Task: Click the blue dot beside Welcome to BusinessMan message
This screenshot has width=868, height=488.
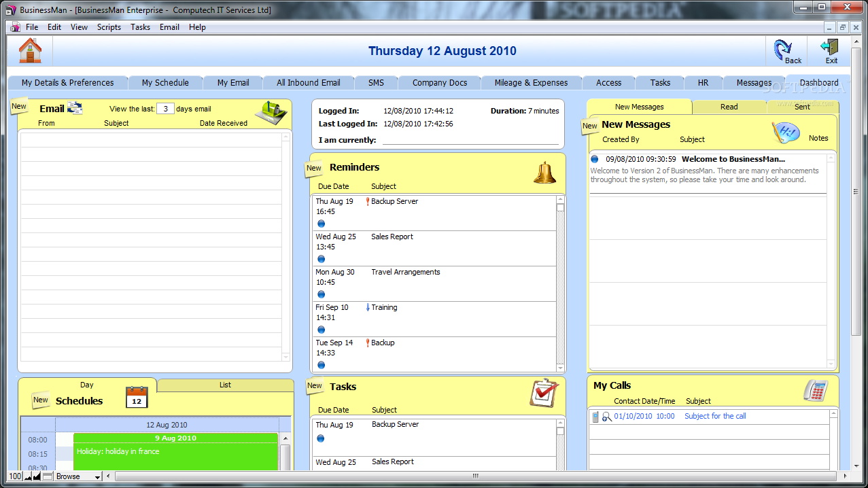Action: point(595,159)
